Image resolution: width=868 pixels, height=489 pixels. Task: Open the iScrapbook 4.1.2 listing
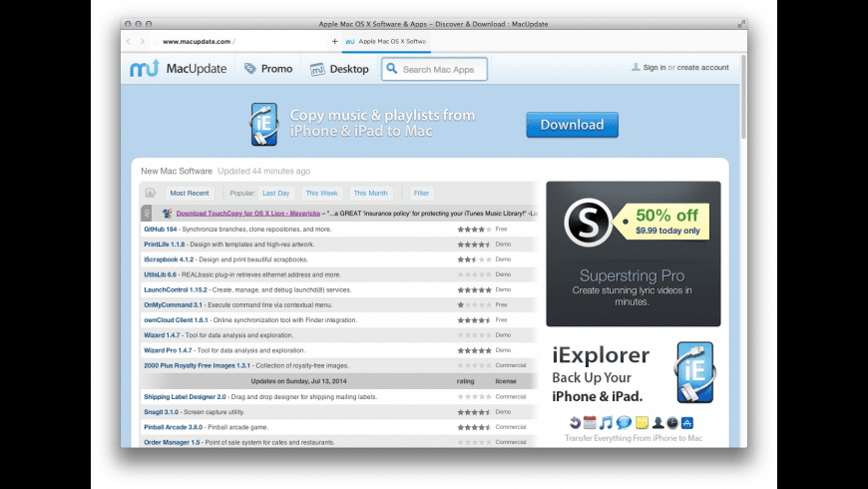pos(169,259)
